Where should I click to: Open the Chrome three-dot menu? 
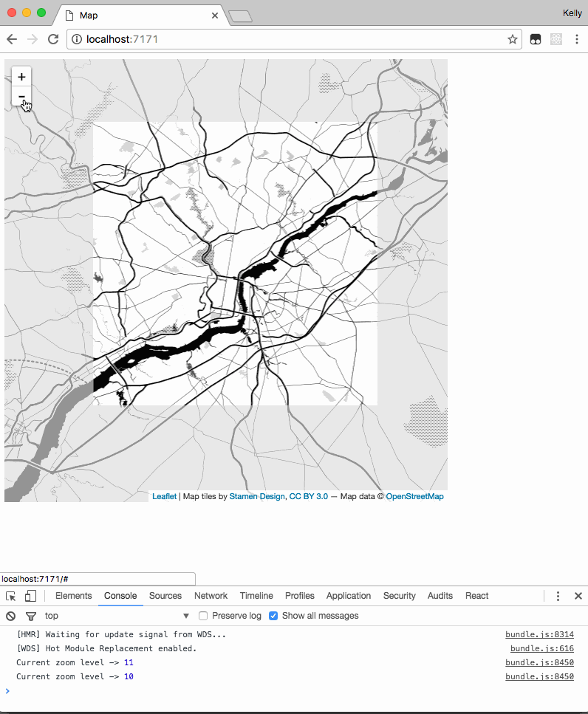(x=577, y=40)
